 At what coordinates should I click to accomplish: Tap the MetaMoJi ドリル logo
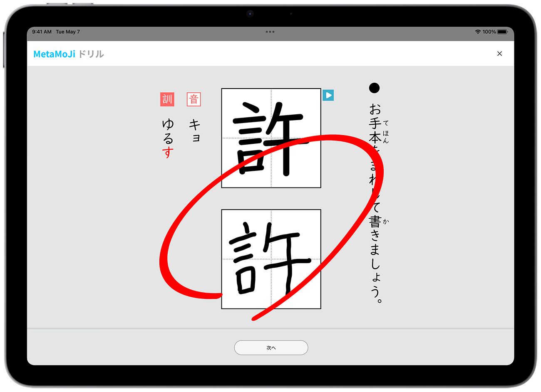(x=68, y=54)
